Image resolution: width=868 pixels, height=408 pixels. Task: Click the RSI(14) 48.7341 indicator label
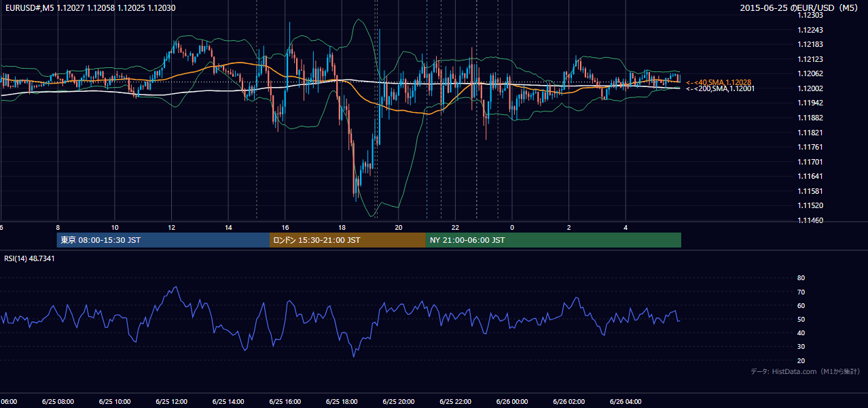pyautogui.click(x=30, y=258)
